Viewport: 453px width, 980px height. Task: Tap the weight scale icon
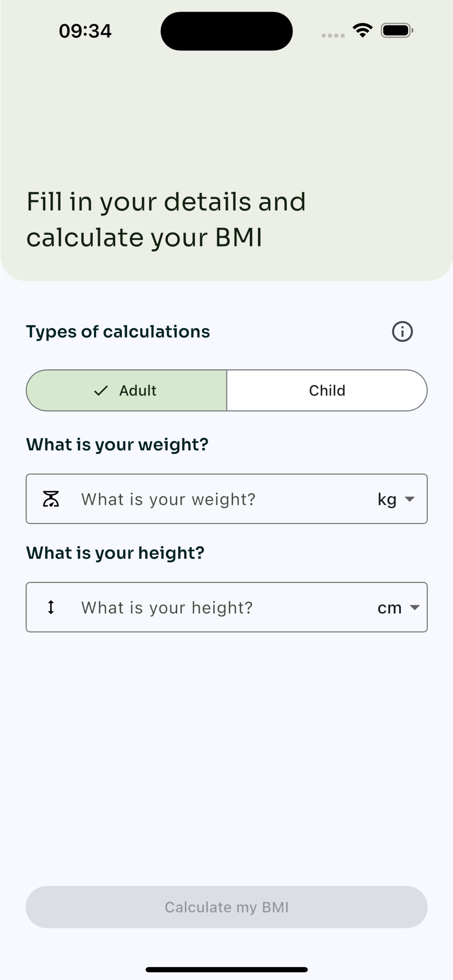(51, 499)
